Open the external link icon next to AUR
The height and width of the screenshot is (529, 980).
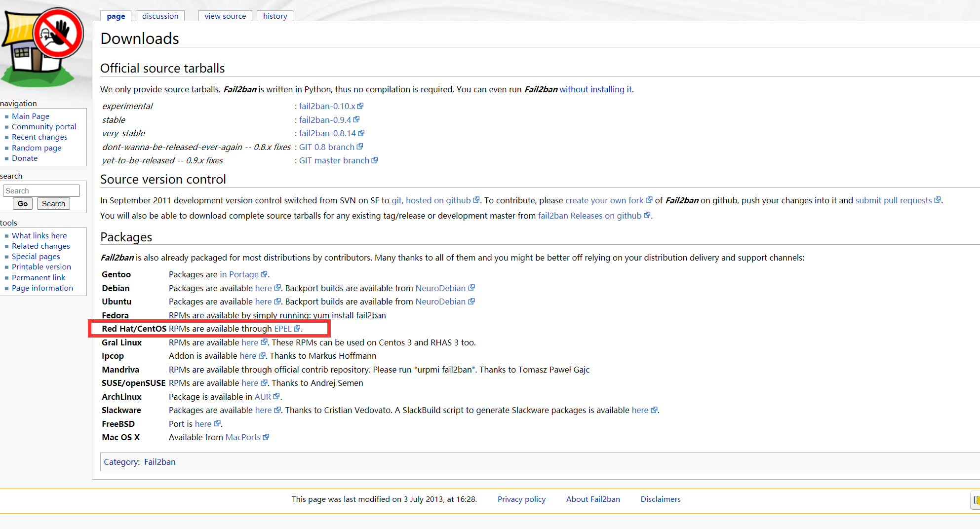(276, 396)
